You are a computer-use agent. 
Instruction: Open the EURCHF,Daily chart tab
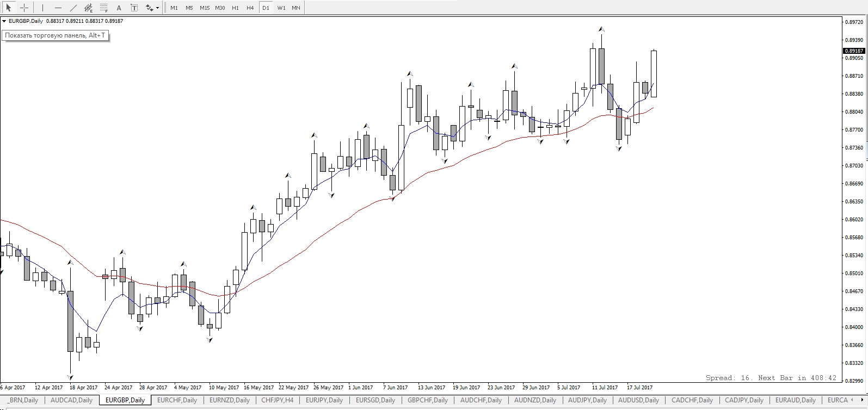click(178, 400)
